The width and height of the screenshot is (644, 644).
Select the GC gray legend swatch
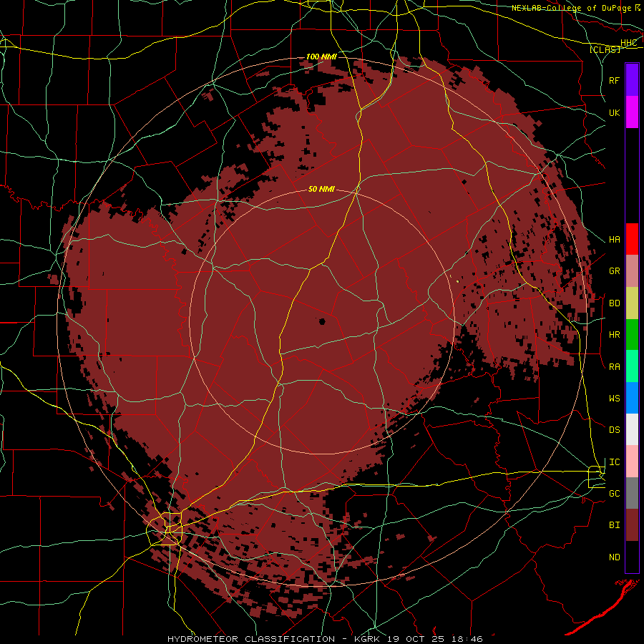[632, 493]
